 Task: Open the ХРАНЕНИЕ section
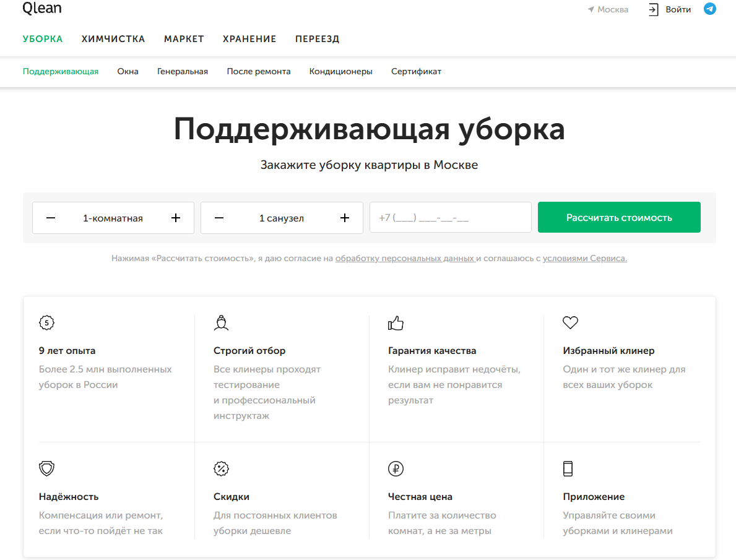click(249, 39)
